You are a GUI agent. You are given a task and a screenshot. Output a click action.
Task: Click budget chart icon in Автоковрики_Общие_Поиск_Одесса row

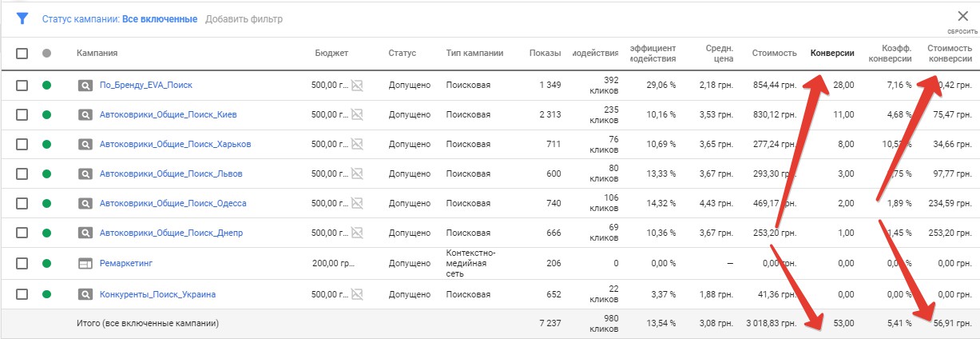pyautogui.click(x=357, y=203)
